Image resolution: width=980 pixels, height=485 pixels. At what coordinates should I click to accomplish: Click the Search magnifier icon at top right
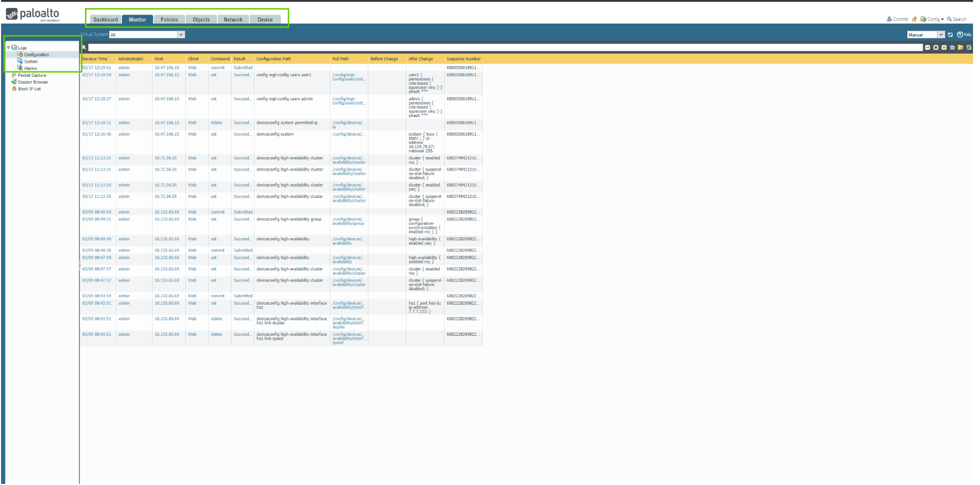tap(949, 19)
